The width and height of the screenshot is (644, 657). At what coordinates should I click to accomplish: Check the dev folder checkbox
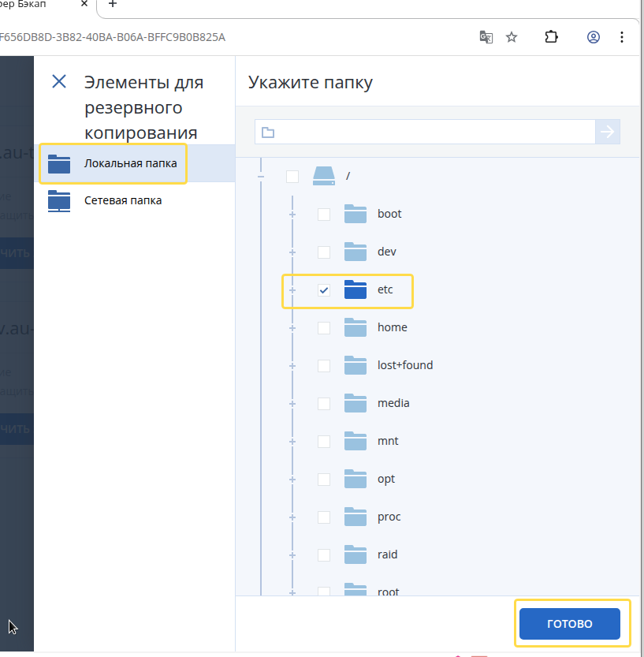[324, 252]
